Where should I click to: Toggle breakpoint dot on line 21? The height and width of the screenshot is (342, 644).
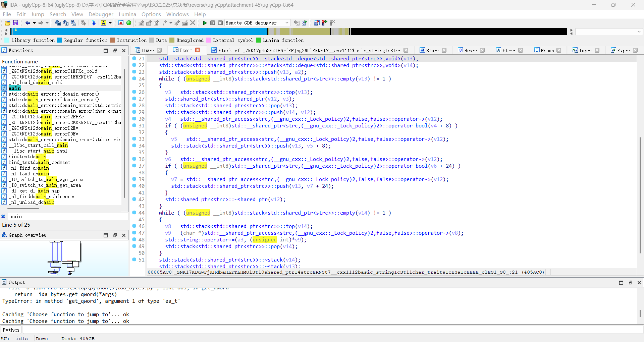[134, 58]
